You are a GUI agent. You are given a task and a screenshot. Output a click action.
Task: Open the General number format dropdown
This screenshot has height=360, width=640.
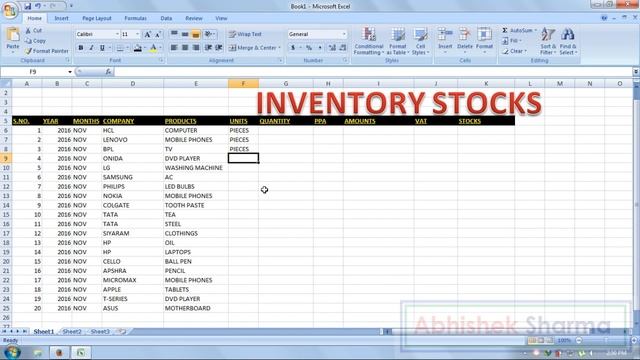[x=344, y=34]
